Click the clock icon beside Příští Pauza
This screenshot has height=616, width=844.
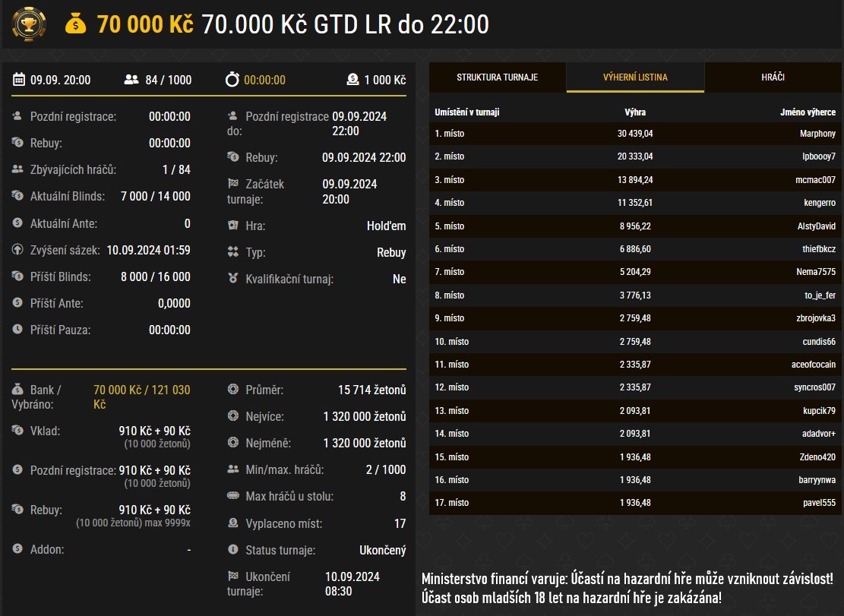pyautogui.click(x=17, y=329)
